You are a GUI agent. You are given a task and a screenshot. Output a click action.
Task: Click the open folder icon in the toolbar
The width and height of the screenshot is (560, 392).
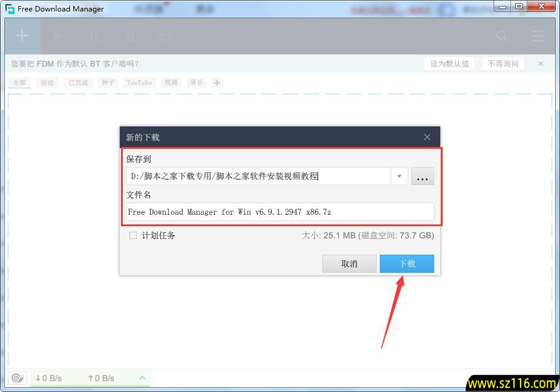coord(164,36)
